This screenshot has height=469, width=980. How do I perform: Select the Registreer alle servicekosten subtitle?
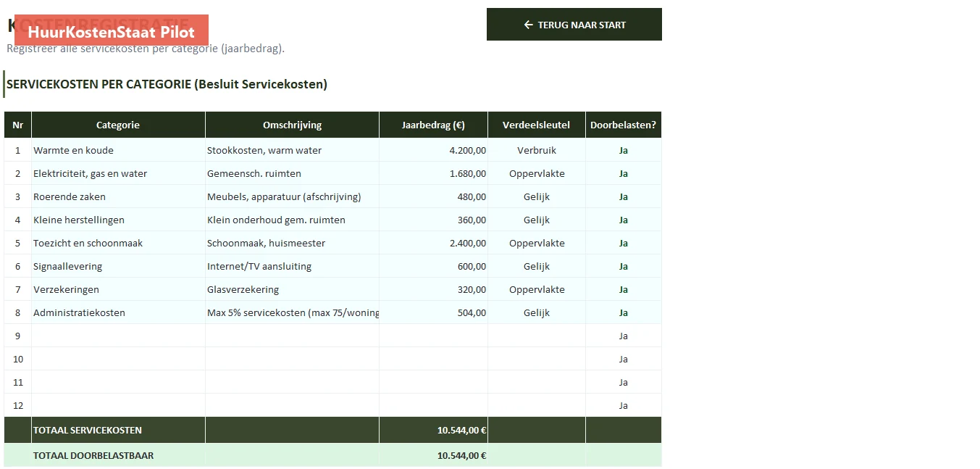146,49
